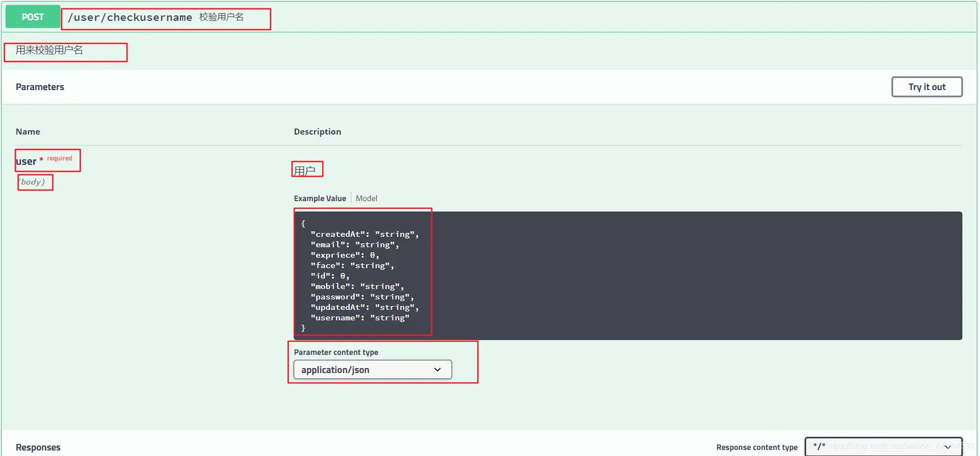Click the "Parameters" section heading

(40, 87)
